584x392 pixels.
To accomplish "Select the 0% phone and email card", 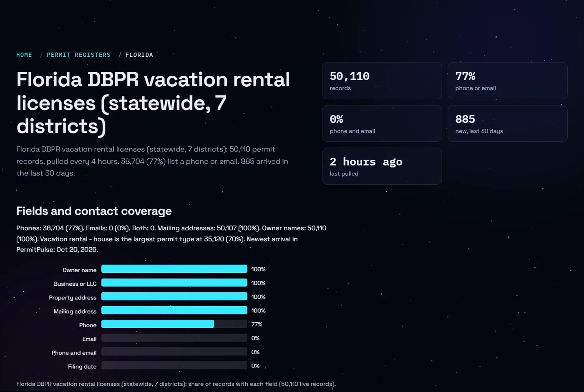I will (x=382, y=123).
